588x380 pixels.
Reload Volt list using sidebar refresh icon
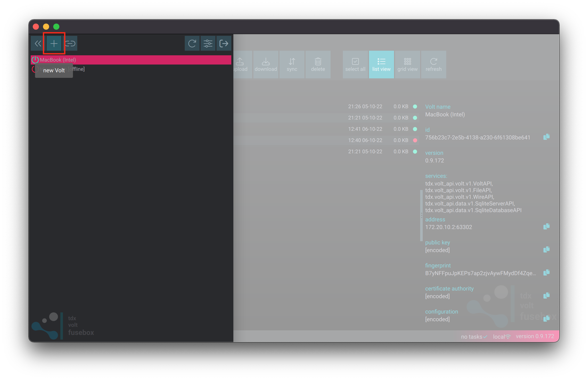192,44
